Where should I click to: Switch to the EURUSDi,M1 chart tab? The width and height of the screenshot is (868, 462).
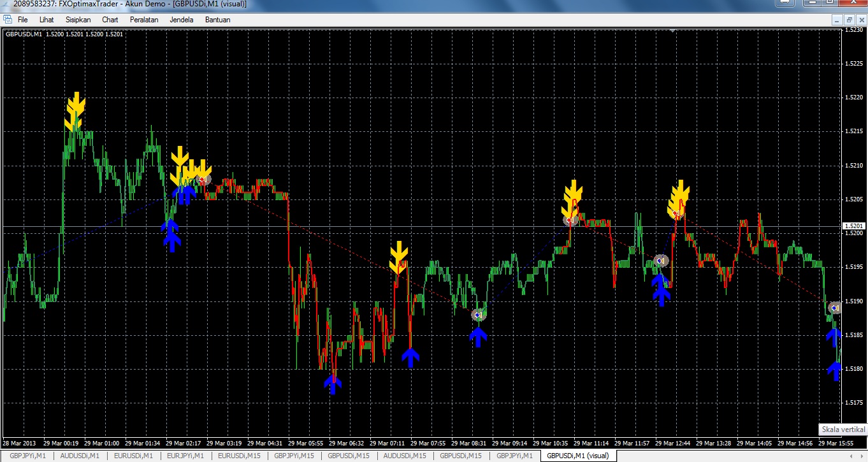(x=134, y=456)
